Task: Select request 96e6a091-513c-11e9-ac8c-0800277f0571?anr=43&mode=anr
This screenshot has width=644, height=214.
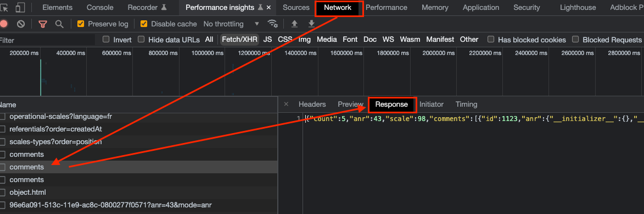Action: (139, 205)
